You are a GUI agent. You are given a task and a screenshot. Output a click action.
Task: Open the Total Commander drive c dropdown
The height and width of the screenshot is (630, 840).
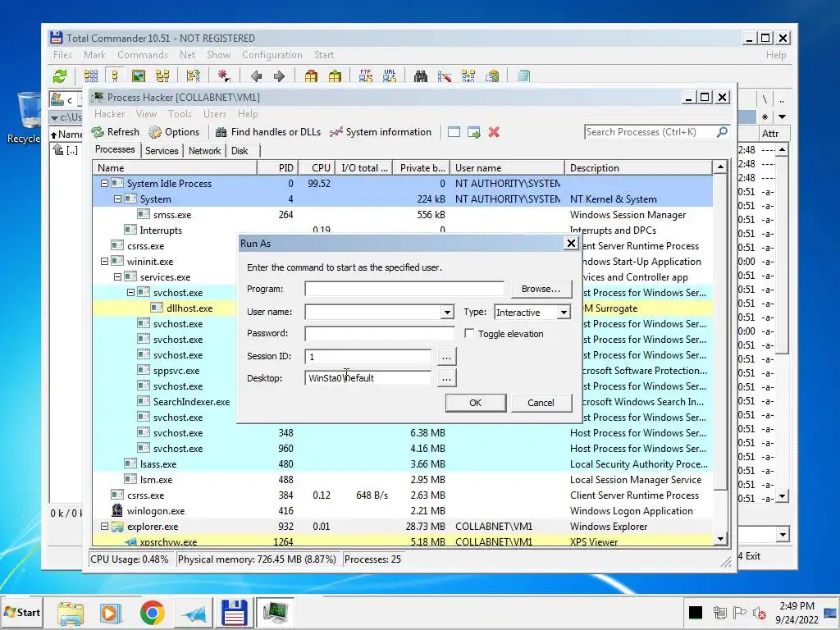(x=66, y=99)
